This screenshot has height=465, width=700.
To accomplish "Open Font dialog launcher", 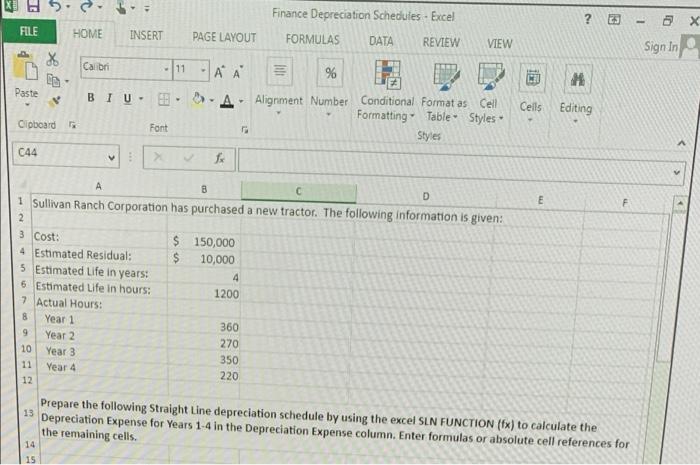I will tap(244, 130).
